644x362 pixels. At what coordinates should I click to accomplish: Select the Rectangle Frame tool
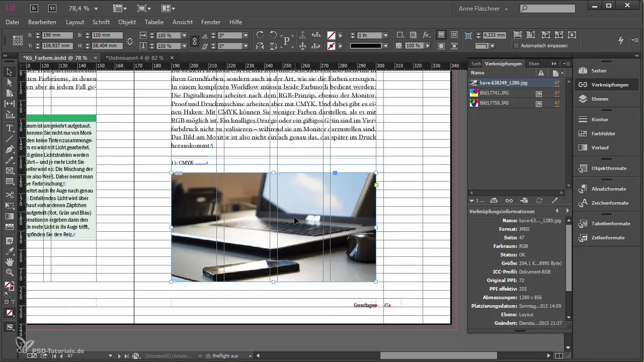click(x=10, y=171)
